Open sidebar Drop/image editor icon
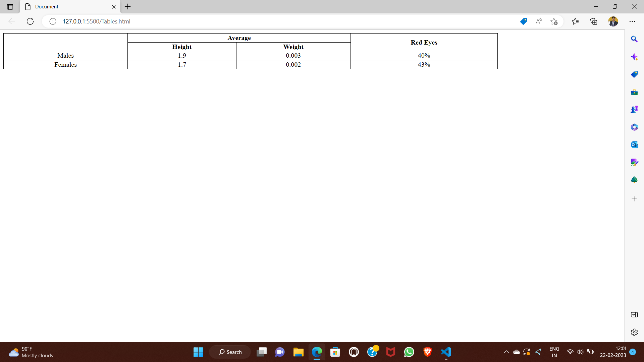Viewport: 644px width, 362px height. 634,163
